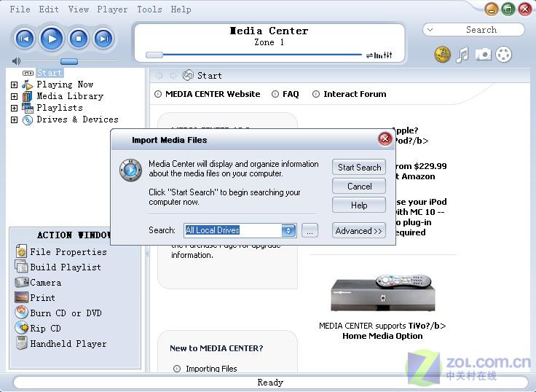Click Burn CD or DVD action
This screenshot has width=536, height=392.
[x=59, y=313]
